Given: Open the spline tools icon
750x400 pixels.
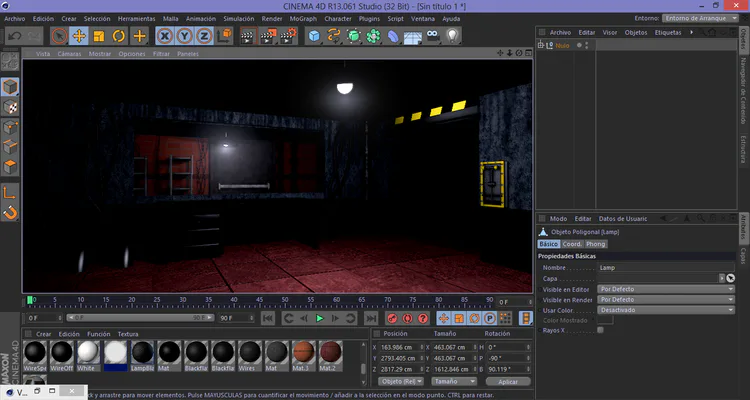Looking at the screenshot, I should coord(333,36).
